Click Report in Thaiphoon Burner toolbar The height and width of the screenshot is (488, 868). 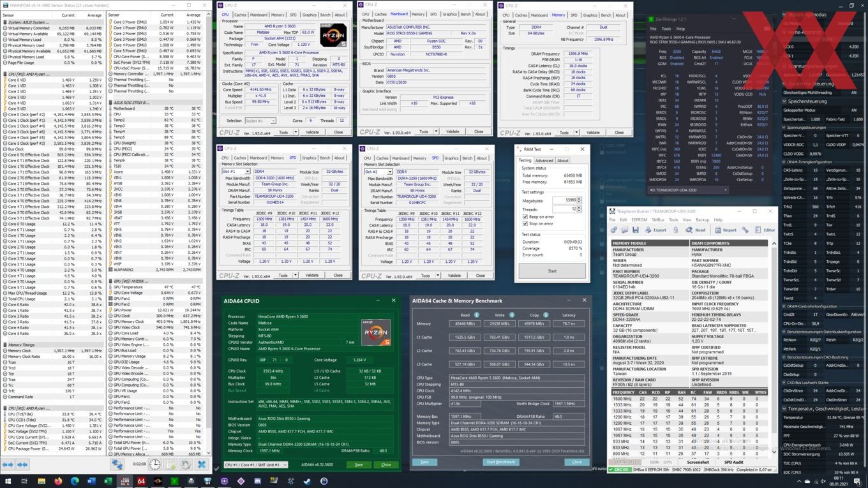pyautogui.click(x=725, y=230)
